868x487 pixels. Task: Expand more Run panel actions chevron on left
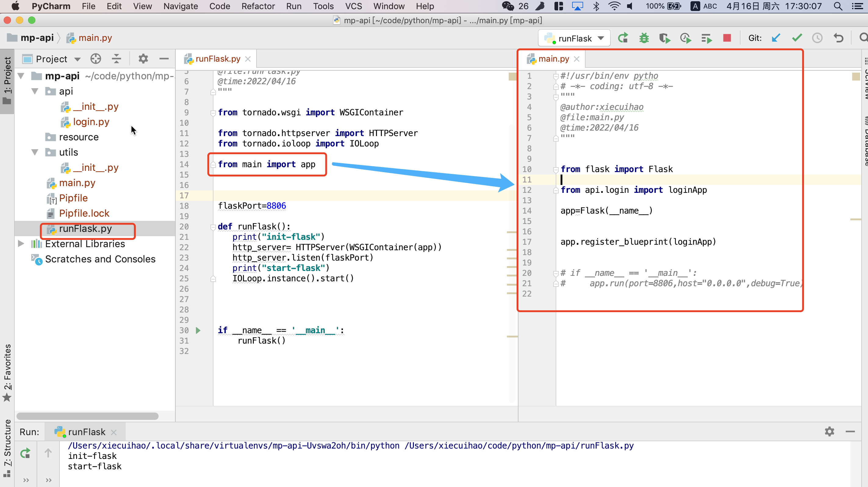[26, 480]
